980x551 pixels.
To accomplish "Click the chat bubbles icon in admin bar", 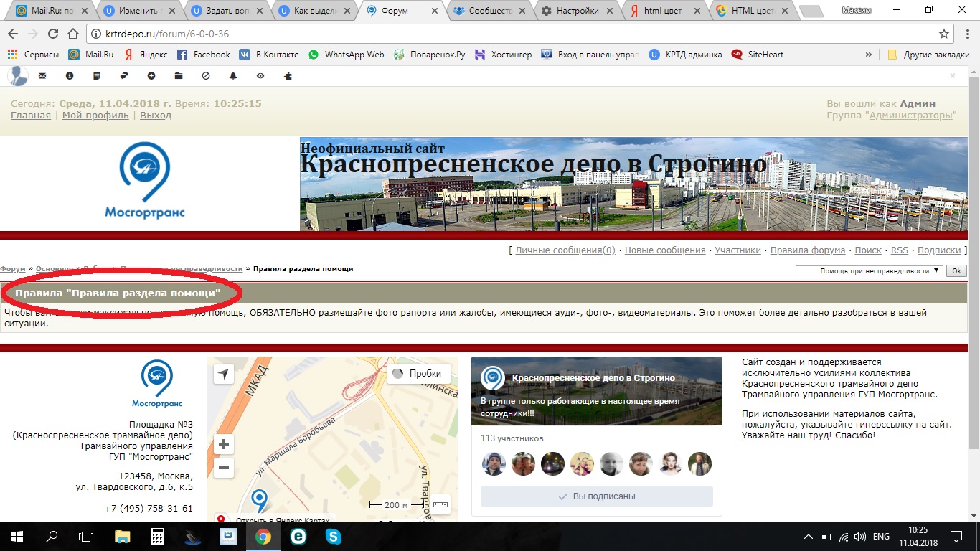I will tap(124, 75).
